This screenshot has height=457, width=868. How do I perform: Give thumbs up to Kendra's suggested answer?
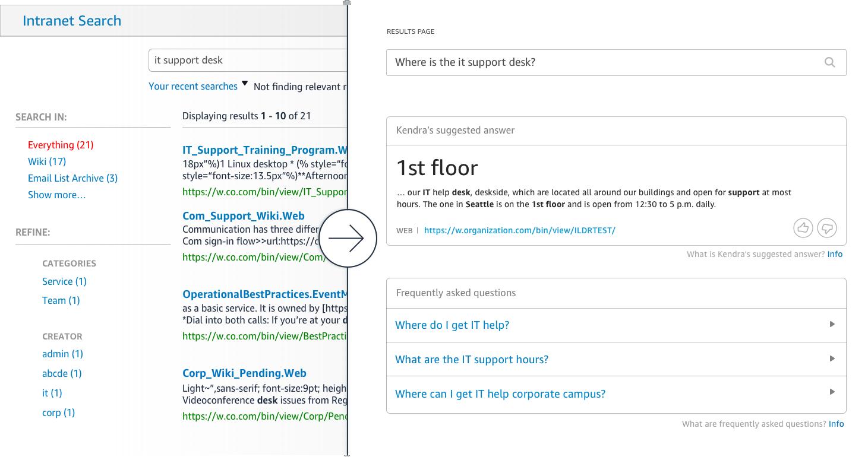click(803, 228)
